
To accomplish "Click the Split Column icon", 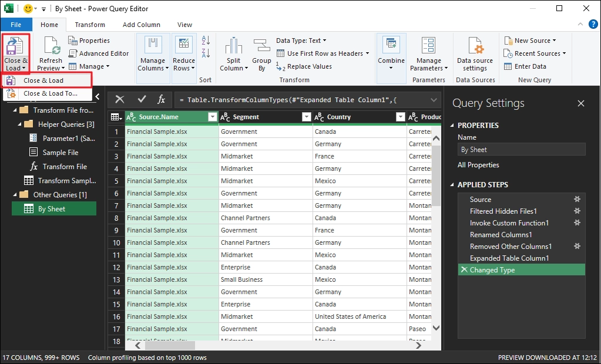I will [x=233, y=46].
